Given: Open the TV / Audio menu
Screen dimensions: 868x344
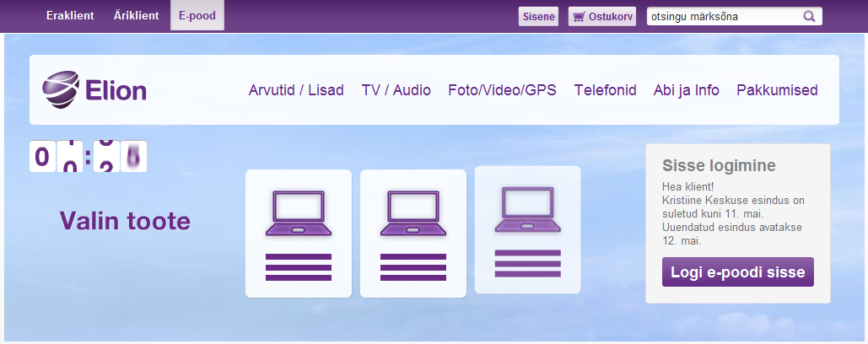Looking at the screenshot, I should point(396,90).
